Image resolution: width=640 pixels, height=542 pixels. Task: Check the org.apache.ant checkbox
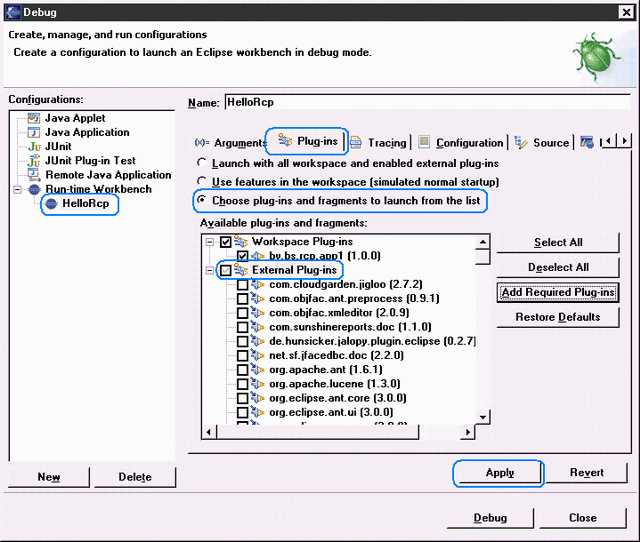click(243, 370)
